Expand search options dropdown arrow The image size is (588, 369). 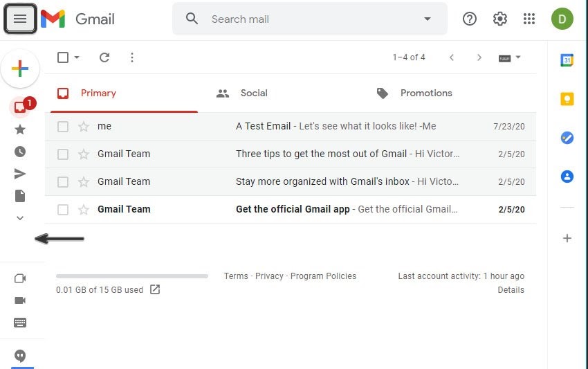tap(427, 19)
